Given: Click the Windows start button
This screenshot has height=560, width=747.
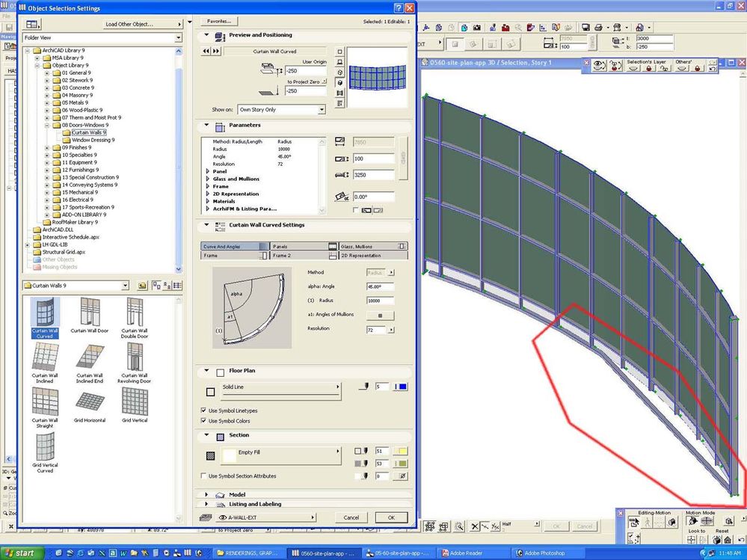Looking at the screenshot, I should (21, 553).
